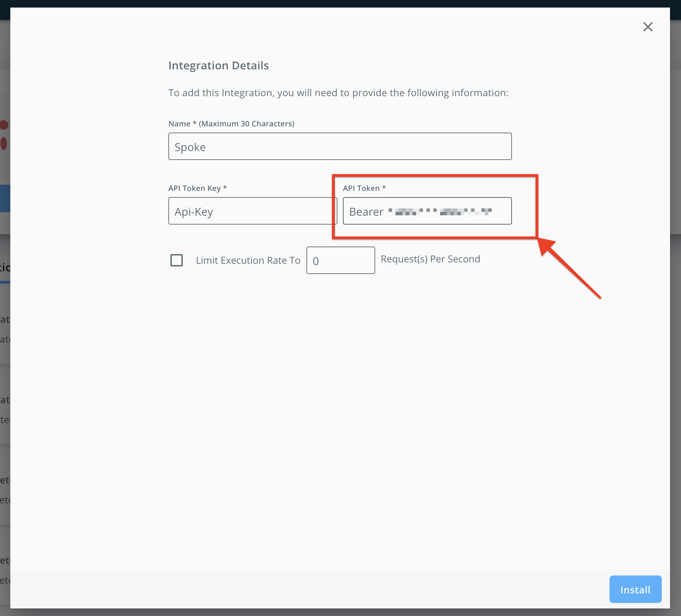This screenshot has height=616, width=681.
Task: Click the Install button
Action: (x=635, y=589)
